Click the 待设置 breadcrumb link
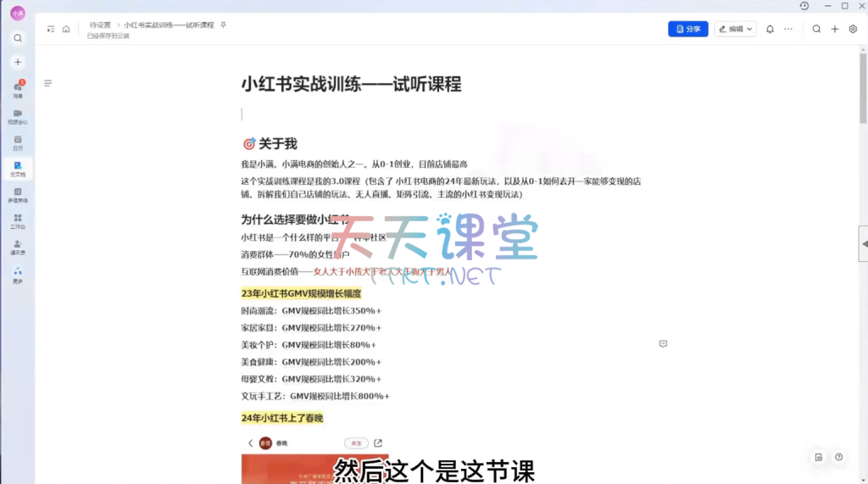Viewport: 868px width, 484px height. click(100, 25)
